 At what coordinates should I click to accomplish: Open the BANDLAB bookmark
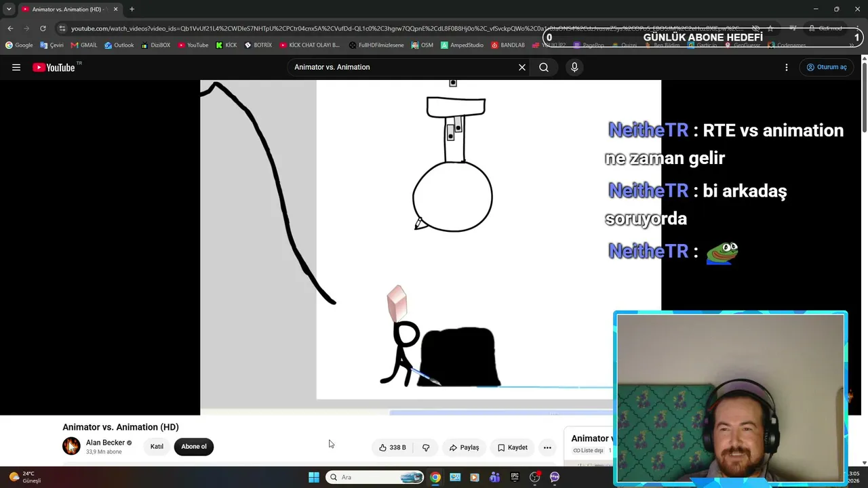click(x=508, y=45)
